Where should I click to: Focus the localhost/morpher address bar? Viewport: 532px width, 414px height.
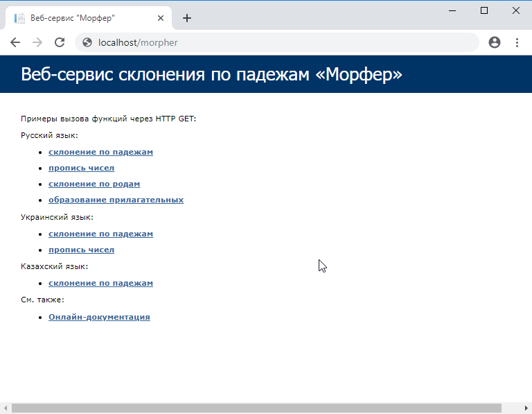pos(277,42)
